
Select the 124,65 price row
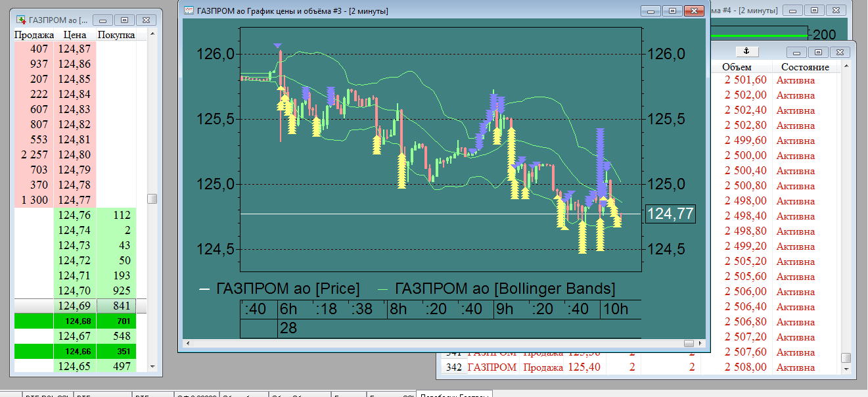point(75,366)
